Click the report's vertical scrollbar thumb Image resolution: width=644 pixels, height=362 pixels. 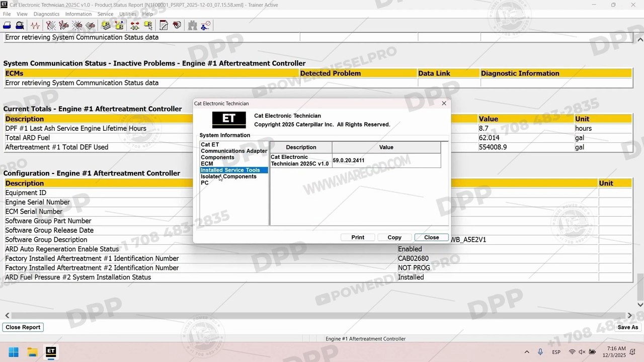(x=640, y=286)
